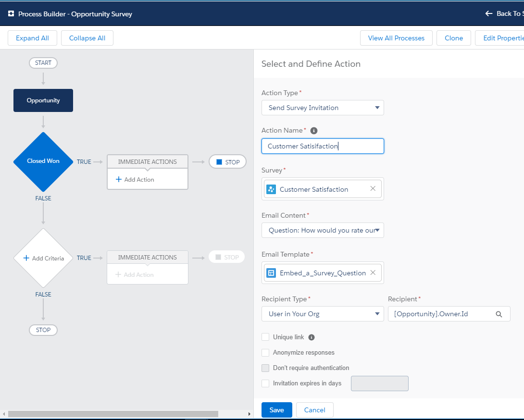Viewport: 524px width, 420px height.
Task: Click Expand All button
Action: pyautogui.click(x=32, y=38)
